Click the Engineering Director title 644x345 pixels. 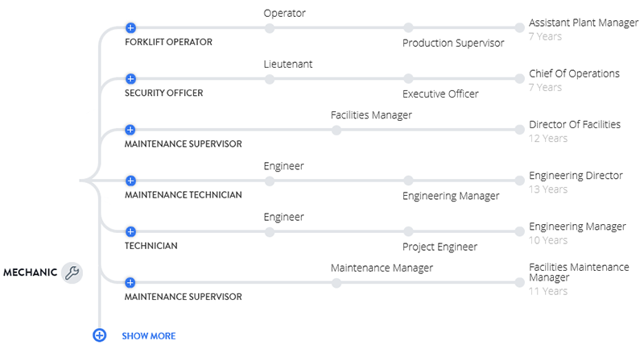click(576, 175)
